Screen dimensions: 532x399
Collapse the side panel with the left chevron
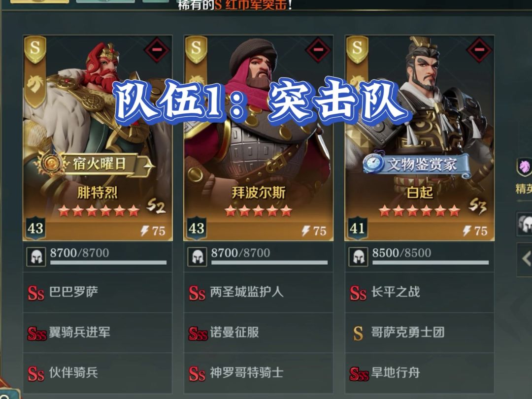[x=525, y=259]
